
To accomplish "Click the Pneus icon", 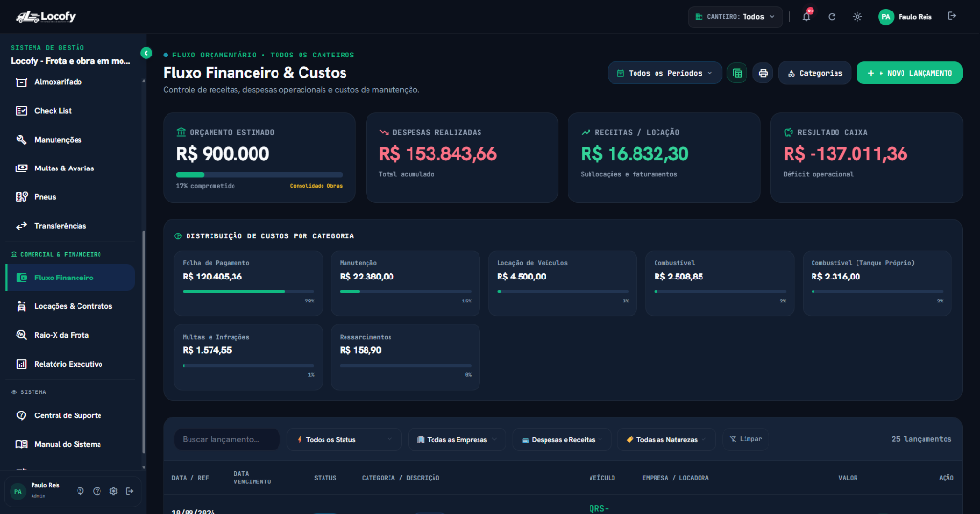I will (x=21, y=197).
